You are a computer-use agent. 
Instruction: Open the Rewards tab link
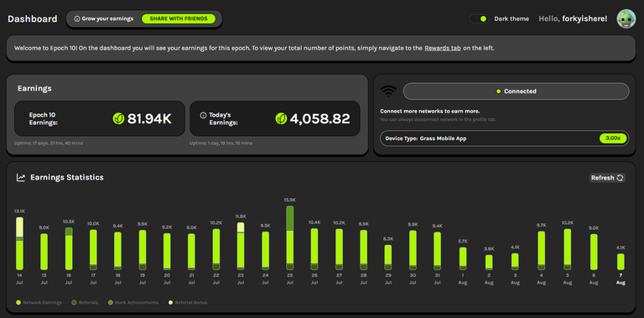click(443, 48)
